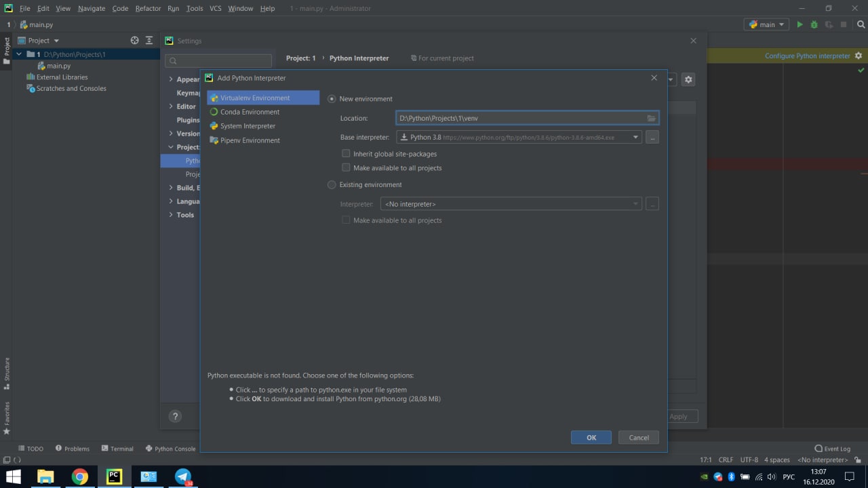
Task: Expand the Tools settings section
Action: [x=171, y=215]
